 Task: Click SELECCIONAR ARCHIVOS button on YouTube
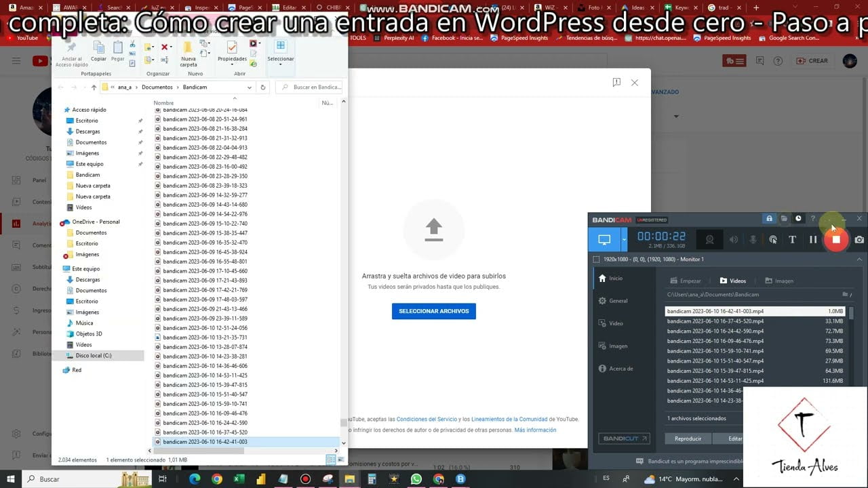(434, 311)
